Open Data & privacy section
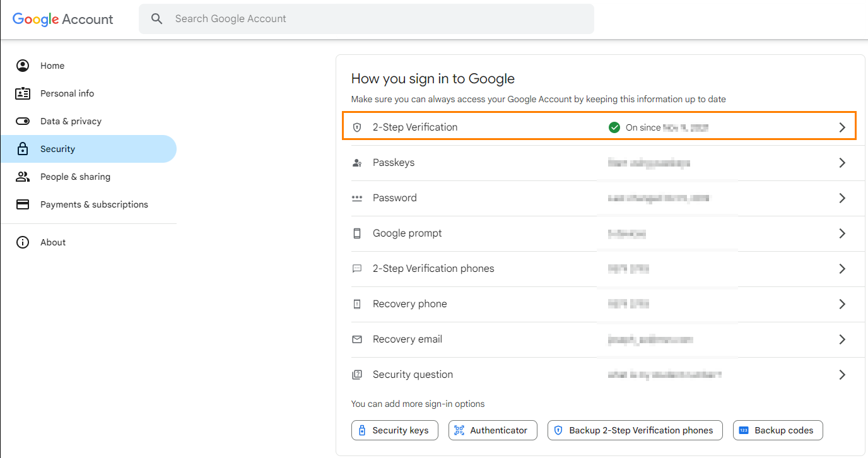 pos(88,121)
